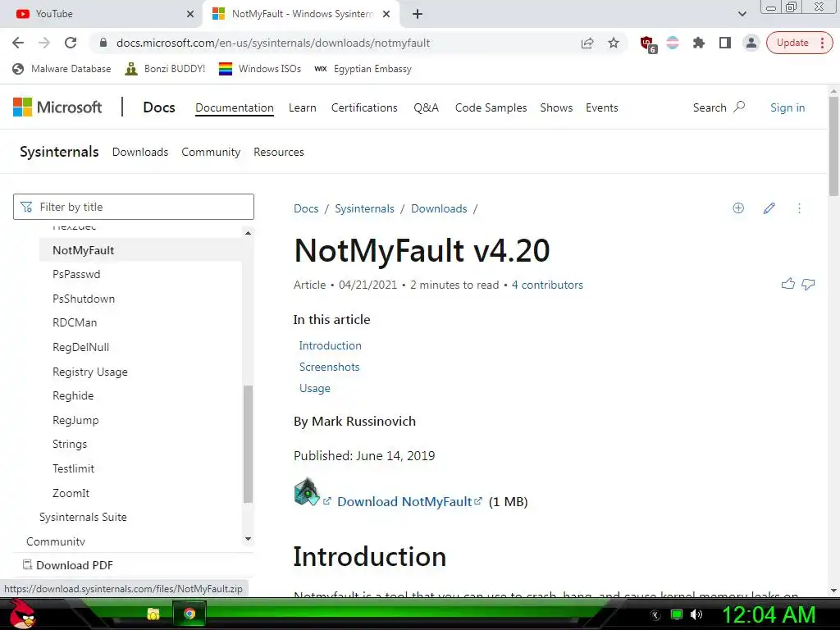Click Download NotMyFault link

pyautogui.click(x=404, y=502)
